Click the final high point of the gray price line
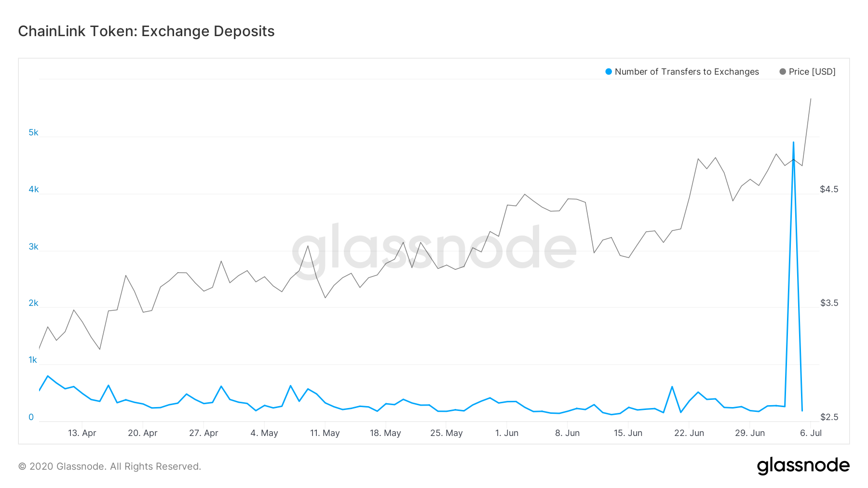868x488 pixels. click(811, 99)
